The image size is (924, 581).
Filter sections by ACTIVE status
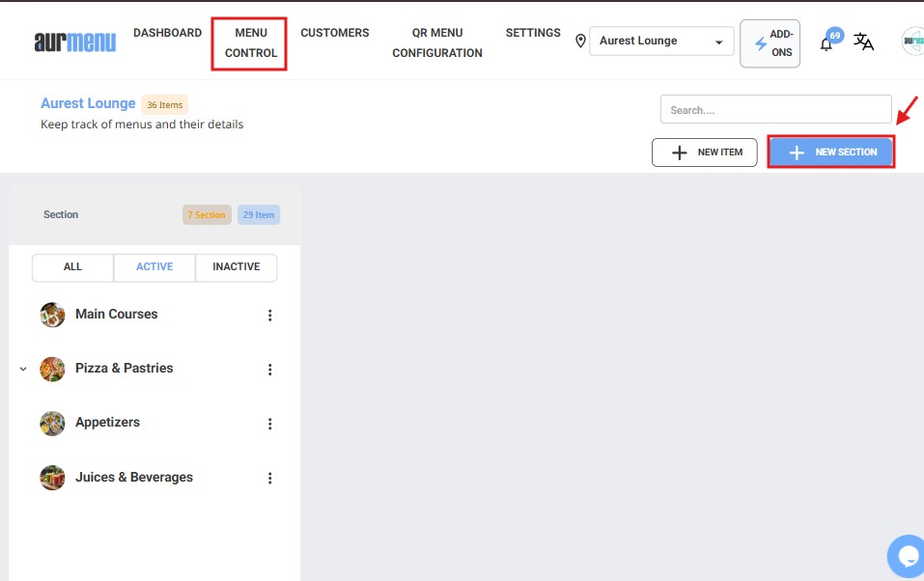click(154, 267)
